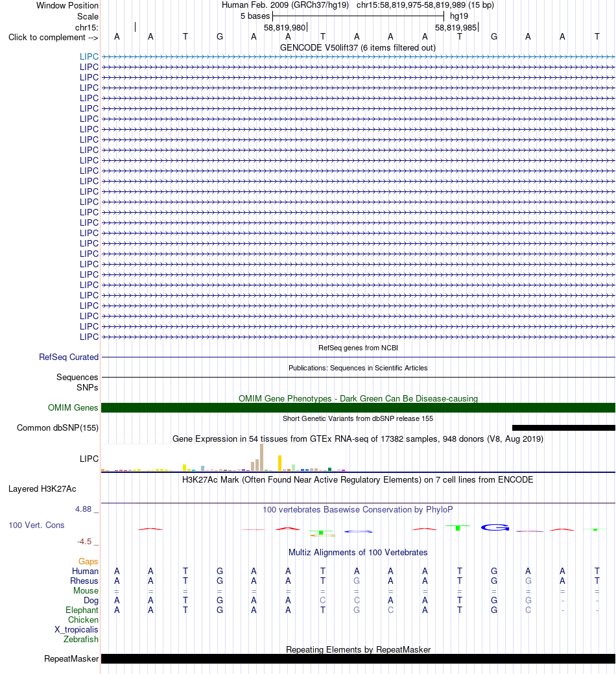Image resolution: width=616 pixels, height=674 pixels.
Task: Click the chr15: ruler label
Action: [87, 27]
